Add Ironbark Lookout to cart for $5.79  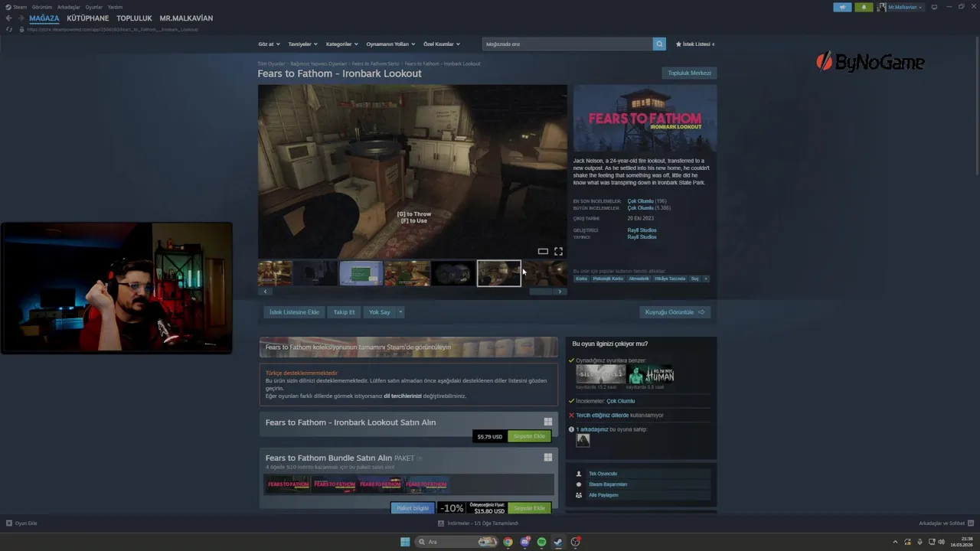click(529, 436)
